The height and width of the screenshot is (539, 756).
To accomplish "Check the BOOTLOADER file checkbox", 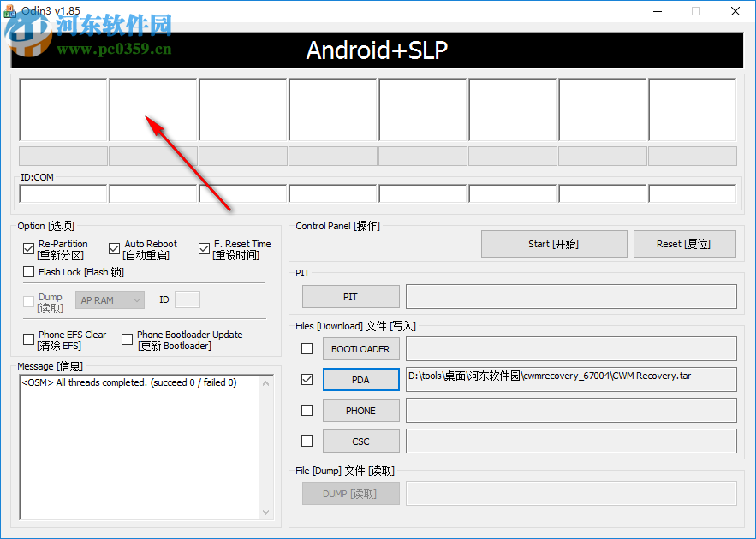I will (x=306, y=348).
